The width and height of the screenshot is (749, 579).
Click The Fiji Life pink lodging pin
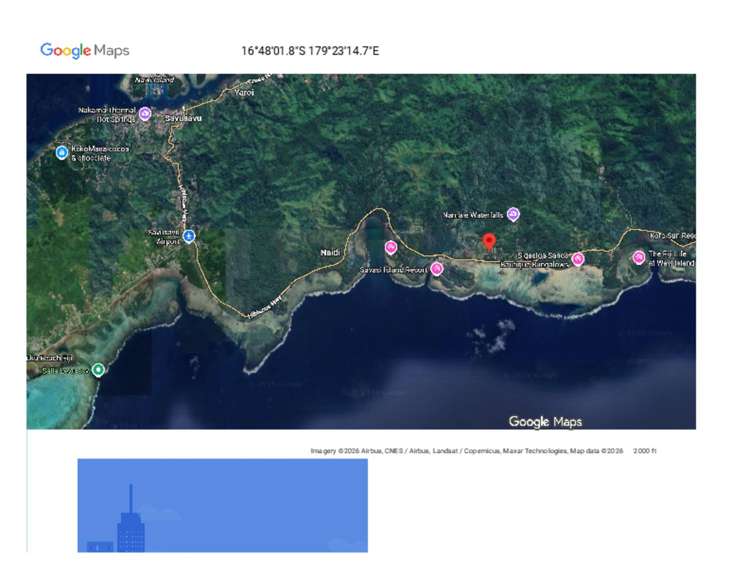[x=639, y=257]
